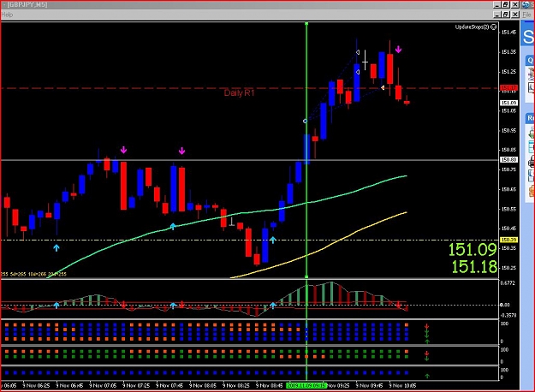Image resolution: width=535 pixels, height=392 pixels.
Task: Select the gray horizontal line at 150.80
Action: point(250,160)
